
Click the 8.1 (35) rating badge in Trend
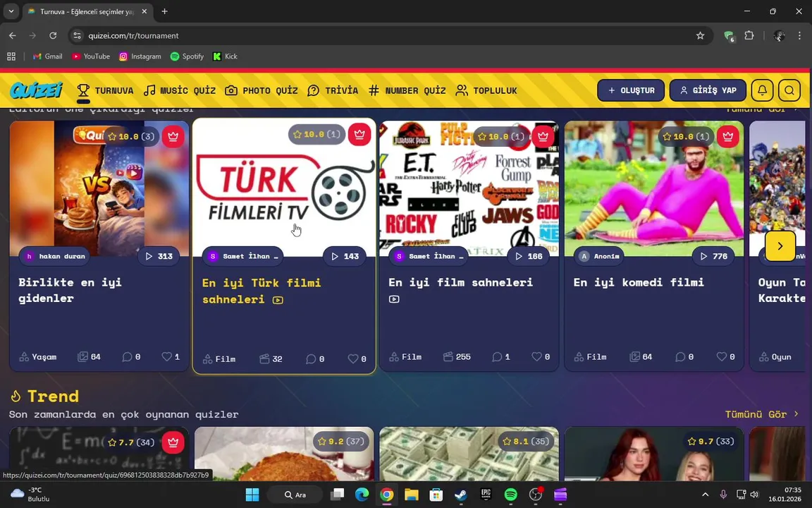(x=526, y=441)
